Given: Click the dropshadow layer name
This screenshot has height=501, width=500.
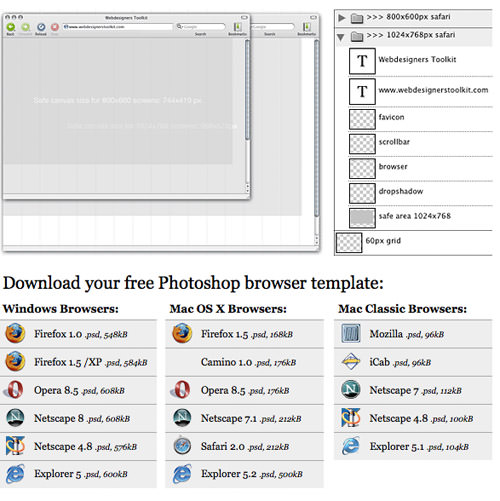Looking at the screenshot, I should click(x=401, y=191).
